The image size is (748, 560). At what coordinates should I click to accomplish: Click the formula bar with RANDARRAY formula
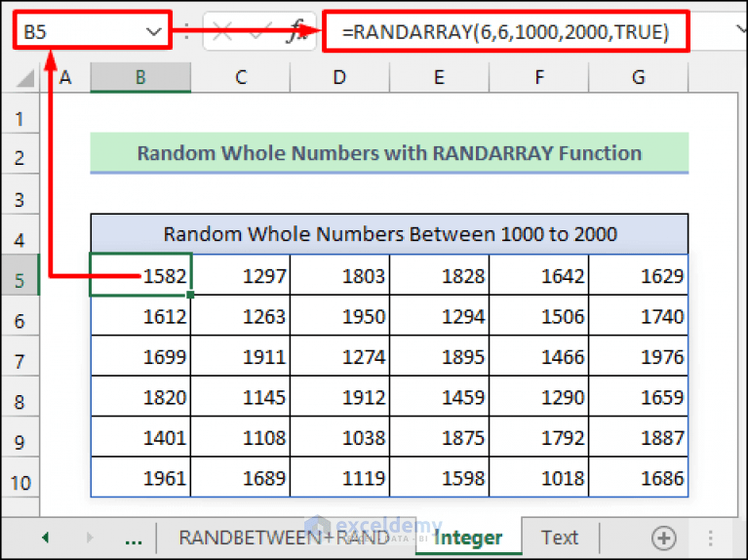[x=506, y=31]
